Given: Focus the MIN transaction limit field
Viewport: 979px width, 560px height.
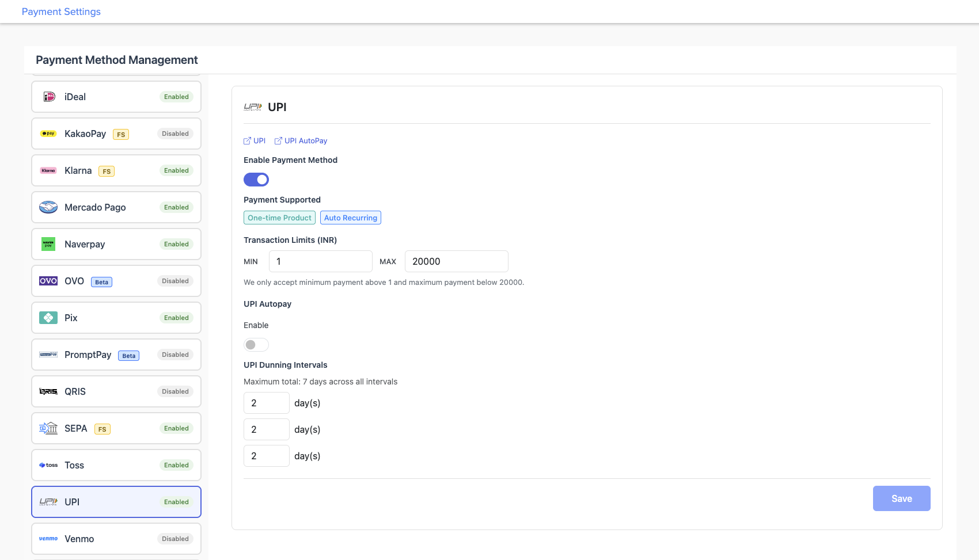Looking at the screenshot, I should pyautogui.click(x=321, y=261).
